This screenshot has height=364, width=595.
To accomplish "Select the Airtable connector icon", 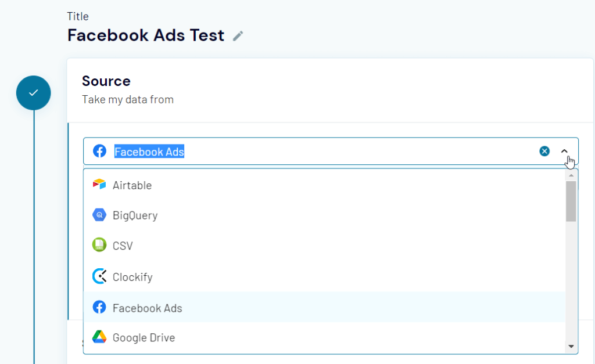I will click(99, 185).
